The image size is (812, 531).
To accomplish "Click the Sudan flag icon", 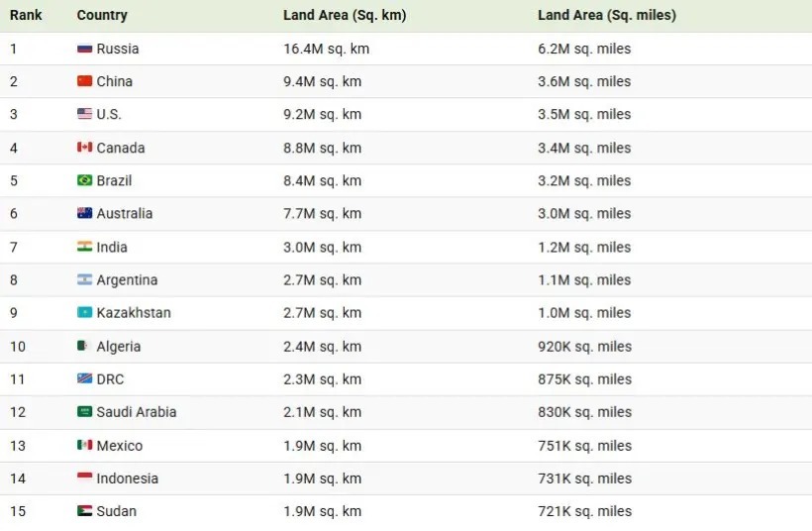I will (x=84, y=511).
